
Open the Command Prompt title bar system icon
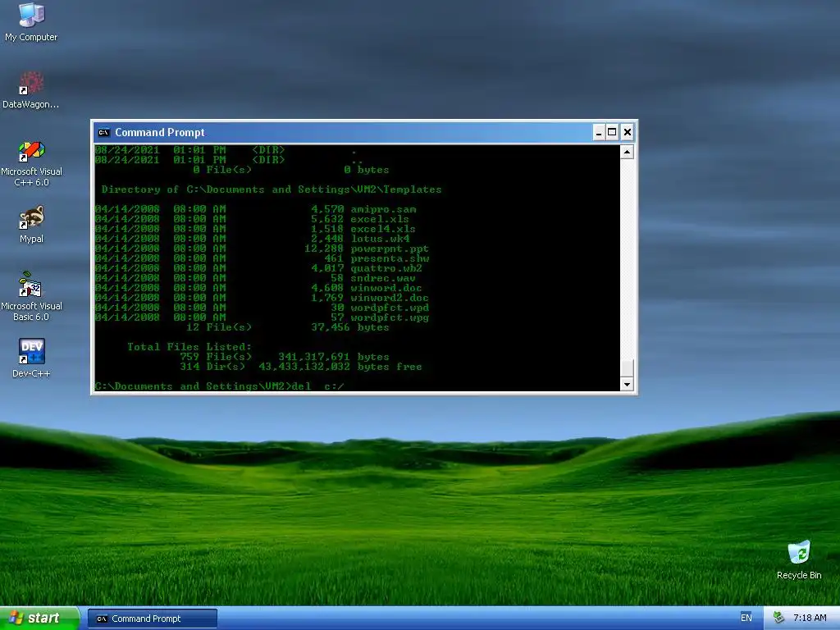click(104, 132)
